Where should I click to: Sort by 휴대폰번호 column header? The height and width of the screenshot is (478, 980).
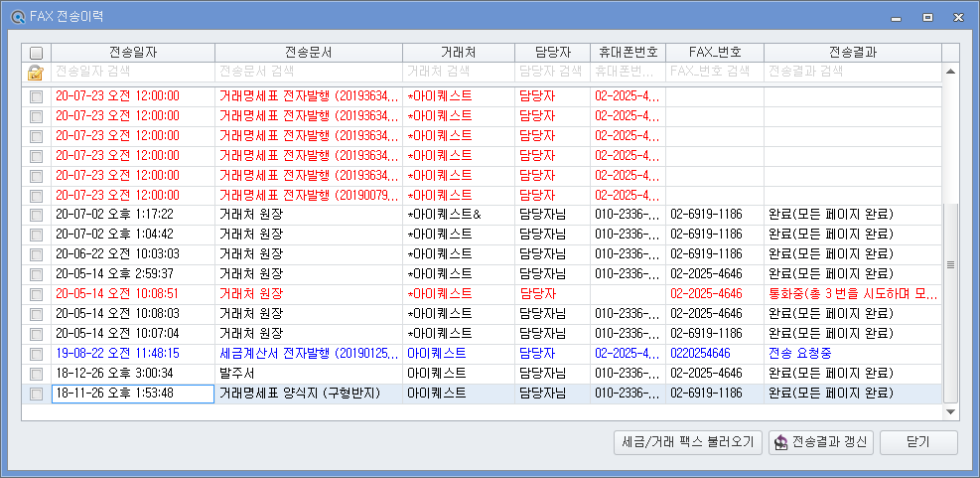pyautogui.click(x=629, y=53)
